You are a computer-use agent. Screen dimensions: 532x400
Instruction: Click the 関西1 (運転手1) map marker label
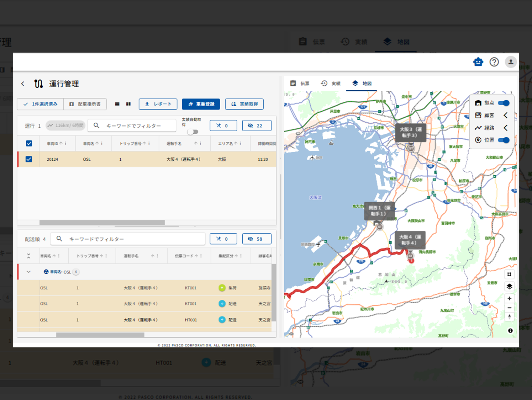point(380,211)
